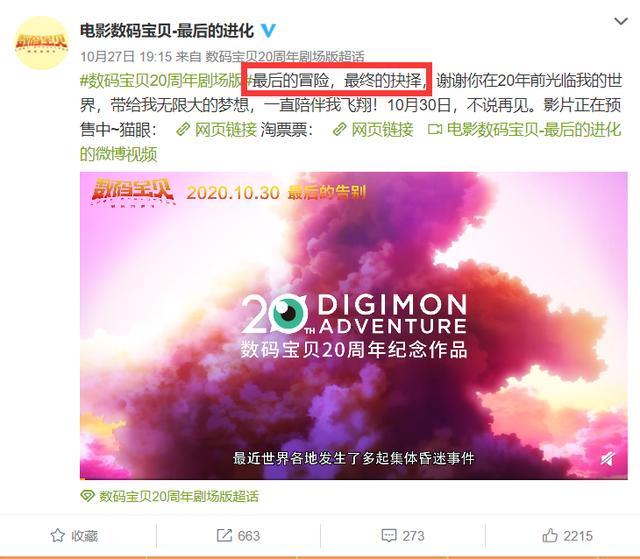
Task: Open the 猫眼 网页链接 link
Action: [216, 130]
